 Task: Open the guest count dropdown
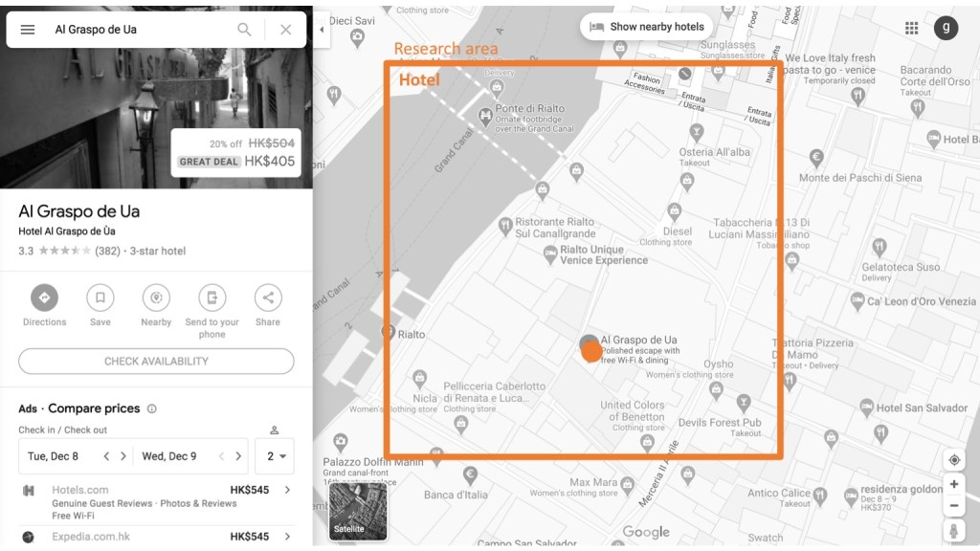(x=275, y=456)
